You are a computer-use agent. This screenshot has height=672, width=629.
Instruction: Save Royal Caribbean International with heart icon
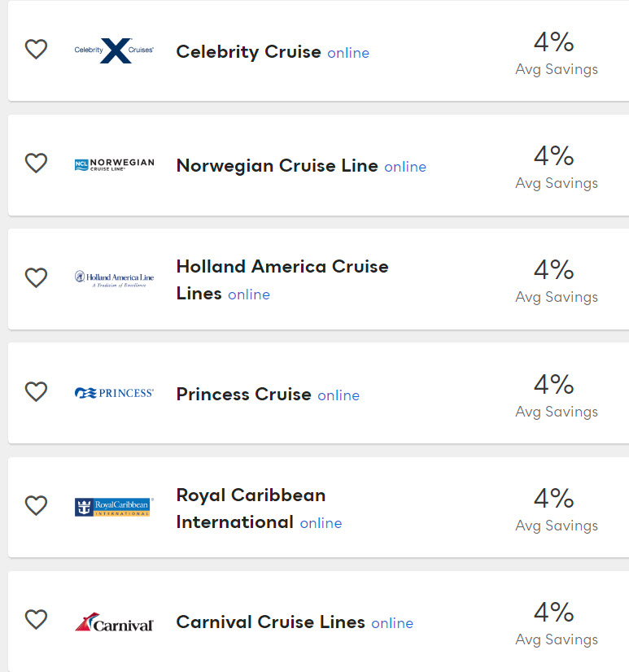[x=36, y=506]
